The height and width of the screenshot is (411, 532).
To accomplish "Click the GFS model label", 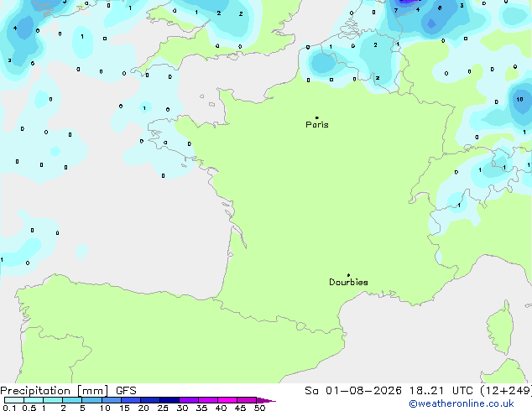I will coord(126,391).
